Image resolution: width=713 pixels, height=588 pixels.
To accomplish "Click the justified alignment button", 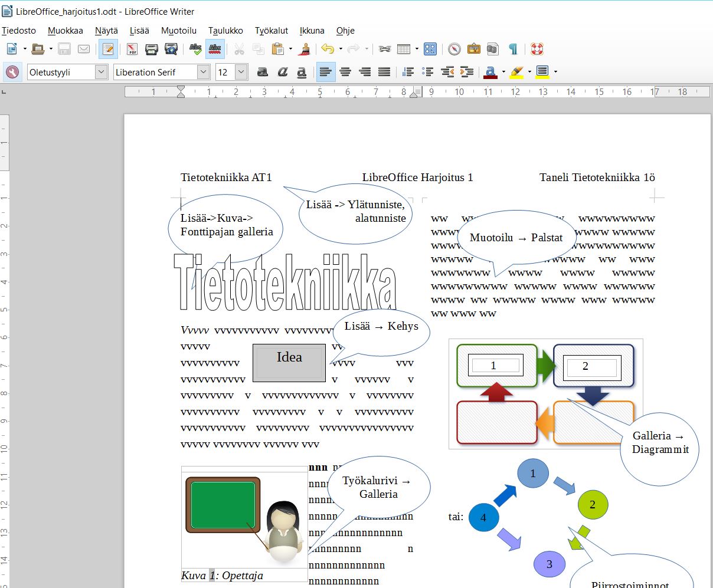I will click(x=384, y=72).
